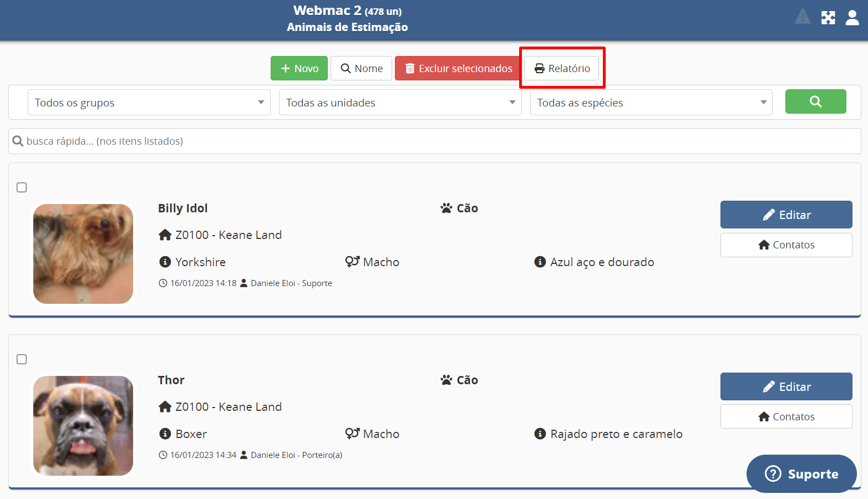Open the Relatório print report
868x499 pixels.
pyautogui.click(x=562, y=68)
